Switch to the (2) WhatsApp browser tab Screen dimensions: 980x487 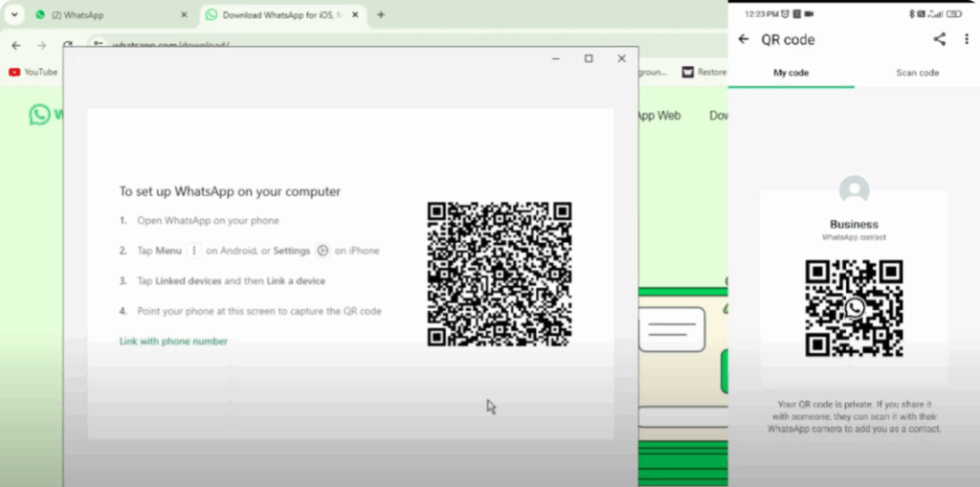coord(105,15)
